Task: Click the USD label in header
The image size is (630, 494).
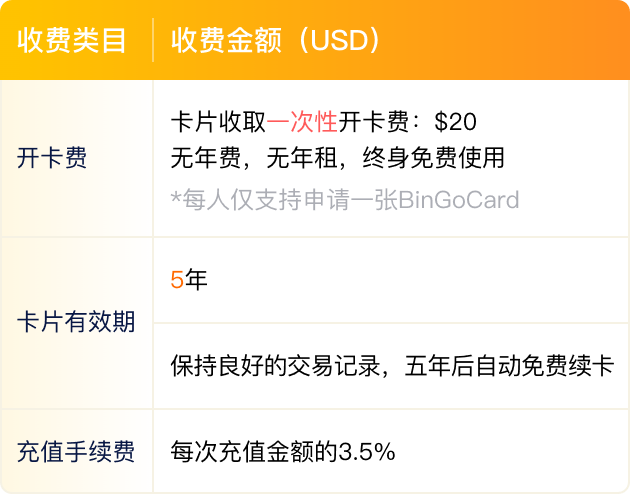Action: point(340,41)
